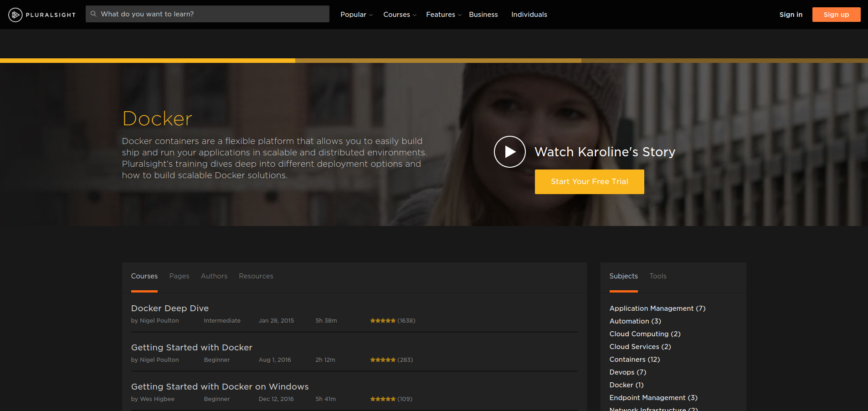Click the 'Aug 1, 2016' date
868x411 pixels.
click(275, 360)
